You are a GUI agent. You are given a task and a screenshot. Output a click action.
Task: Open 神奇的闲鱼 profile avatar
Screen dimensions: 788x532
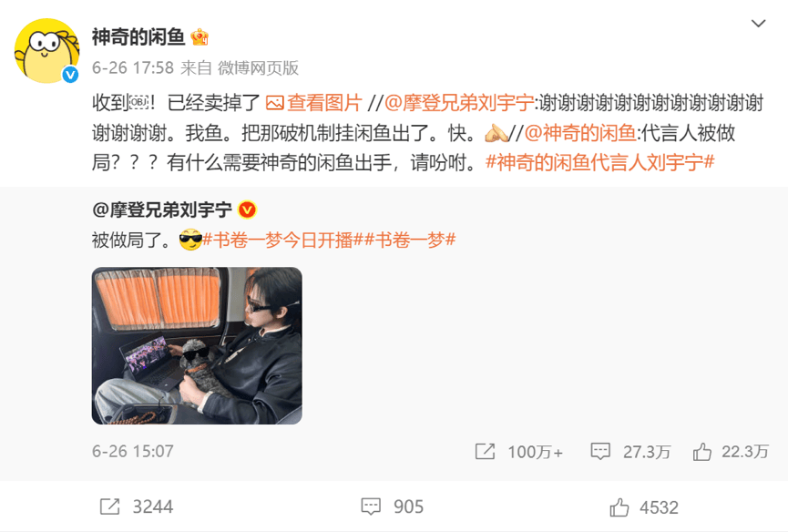[46, 51]
